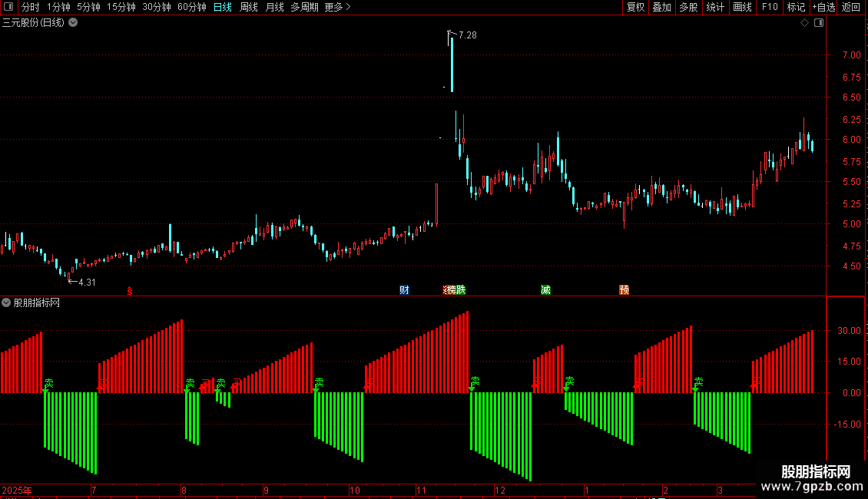Open 复权 adjustment option
868x499 pixels.
(635, 7)
